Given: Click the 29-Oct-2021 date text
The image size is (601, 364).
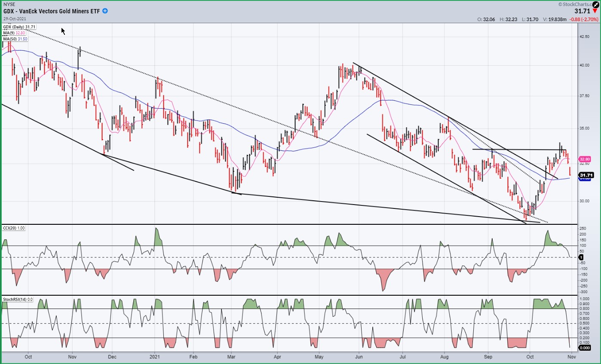Looking at the screenshot, I should [x=15, y=19].
